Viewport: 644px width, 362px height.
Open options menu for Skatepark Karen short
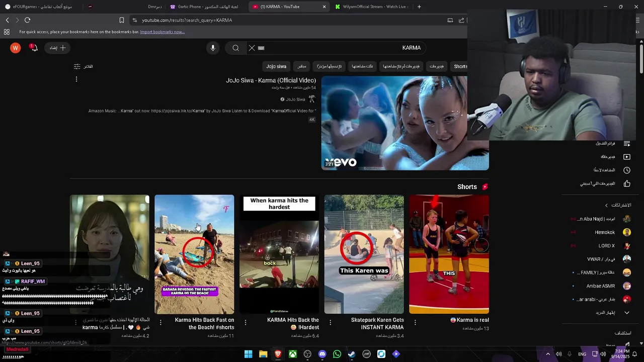[x=331, y=322]
